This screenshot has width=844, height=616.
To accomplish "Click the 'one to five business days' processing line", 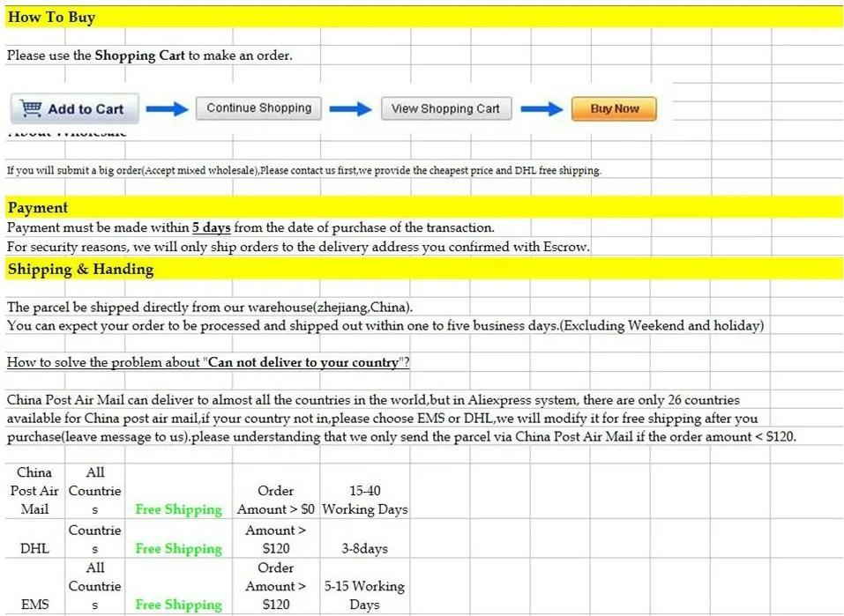I will click(x=385, y=325).
